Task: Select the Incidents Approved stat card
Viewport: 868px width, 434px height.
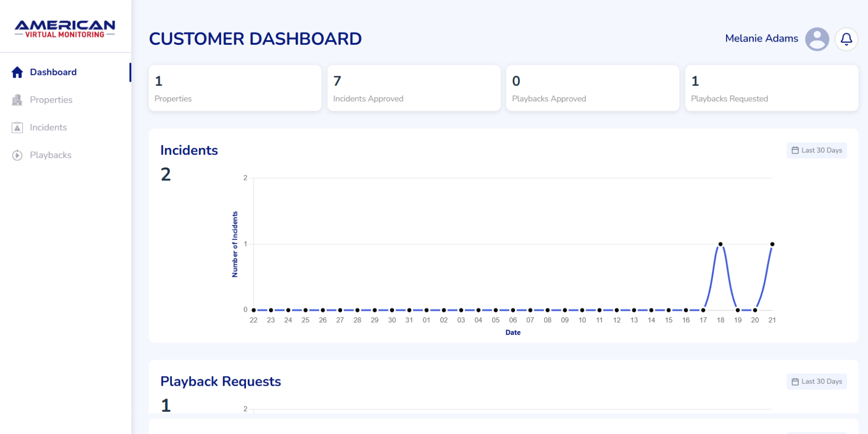Action: coord(414,88)
